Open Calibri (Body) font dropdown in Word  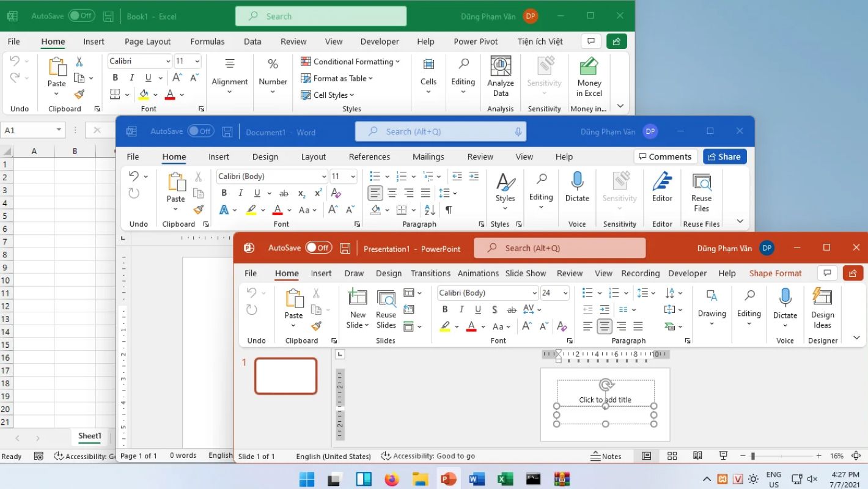323,177
